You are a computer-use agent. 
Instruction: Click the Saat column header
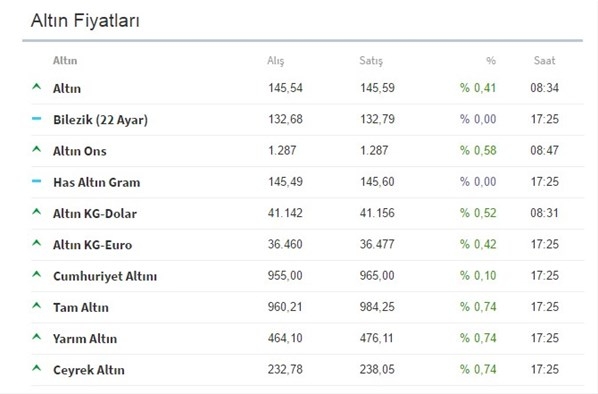pos(544,61)
